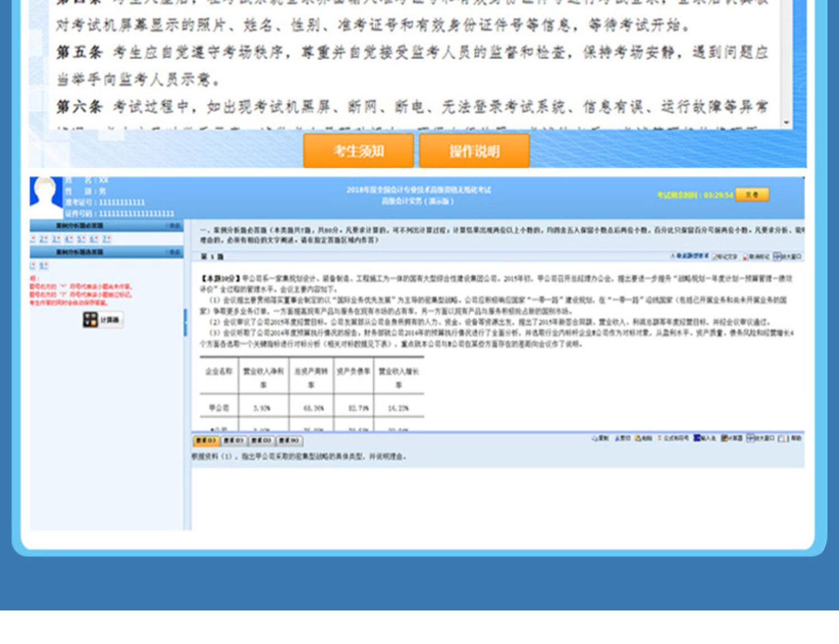Image resolution: width=839 pixels, height=644 pixels.
Task: Go to question 2 in required list
Action: pos(43,239)
